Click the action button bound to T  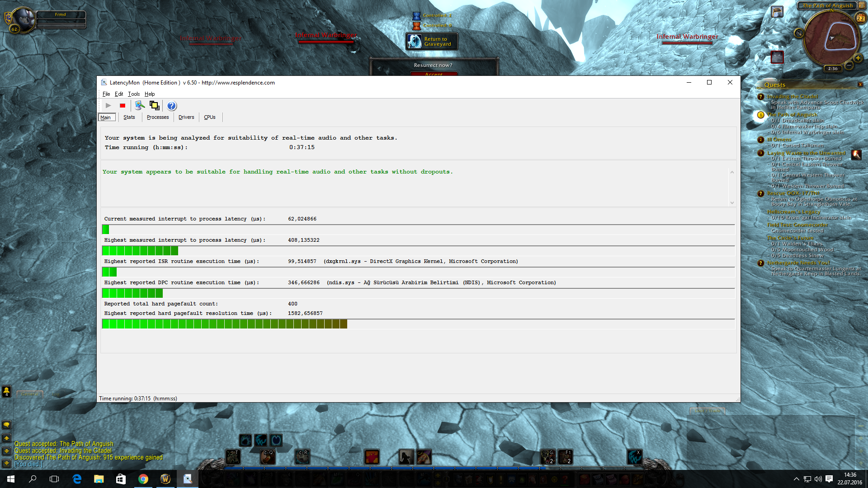(233, 457)
